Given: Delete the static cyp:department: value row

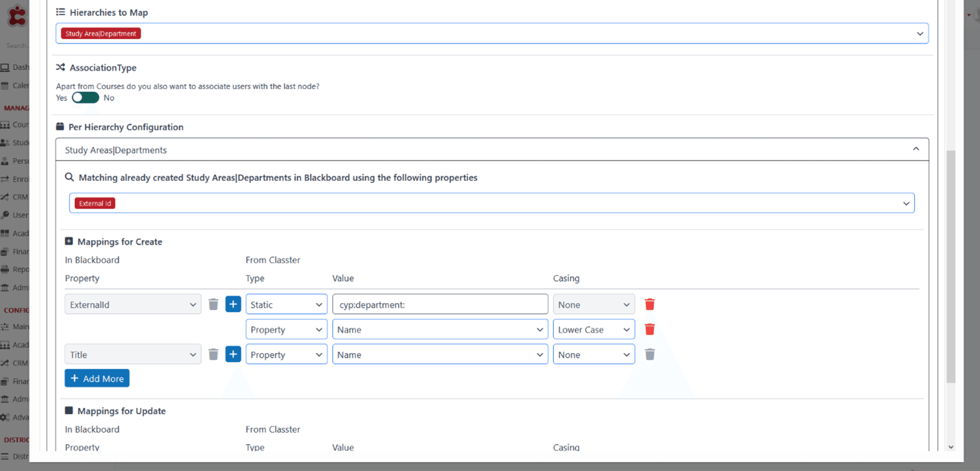Looking at the screenshot, I should 649,304.
